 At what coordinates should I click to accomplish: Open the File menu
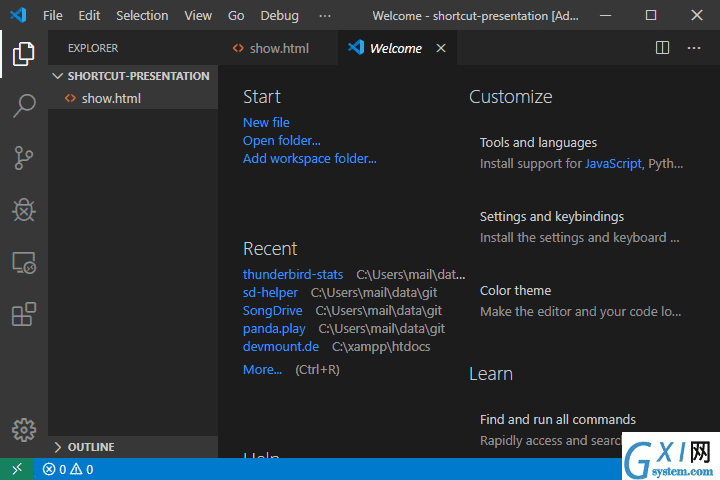[x=52, y=16]
